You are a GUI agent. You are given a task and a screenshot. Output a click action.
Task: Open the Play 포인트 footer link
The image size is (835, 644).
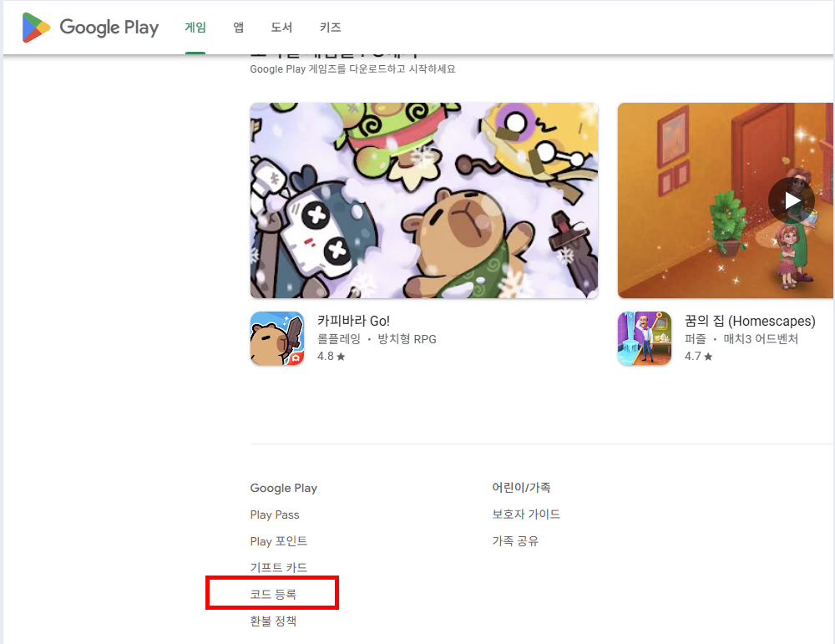[x=279, y=541]
